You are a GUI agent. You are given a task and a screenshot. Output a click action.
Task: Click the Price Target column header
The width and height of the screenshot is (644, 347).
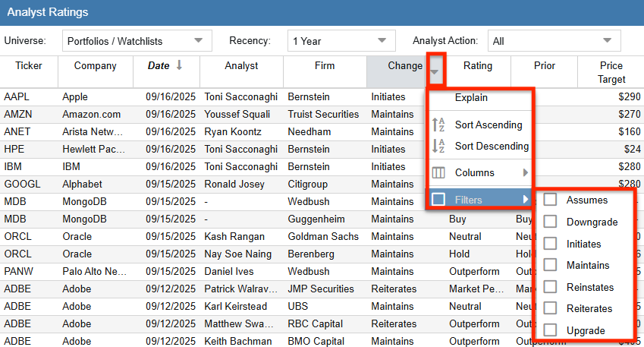(x=611, y=72)
